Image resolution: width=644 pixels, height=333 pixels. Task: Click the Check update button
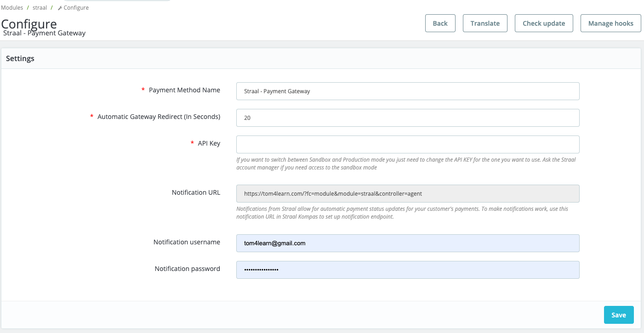[x=544, y=23]
